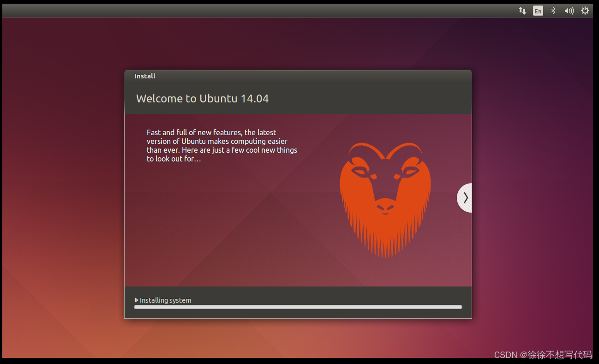Advance the installer slideshow forward
The width and height of the screenshot is (599, 364).
coord(465,197)
